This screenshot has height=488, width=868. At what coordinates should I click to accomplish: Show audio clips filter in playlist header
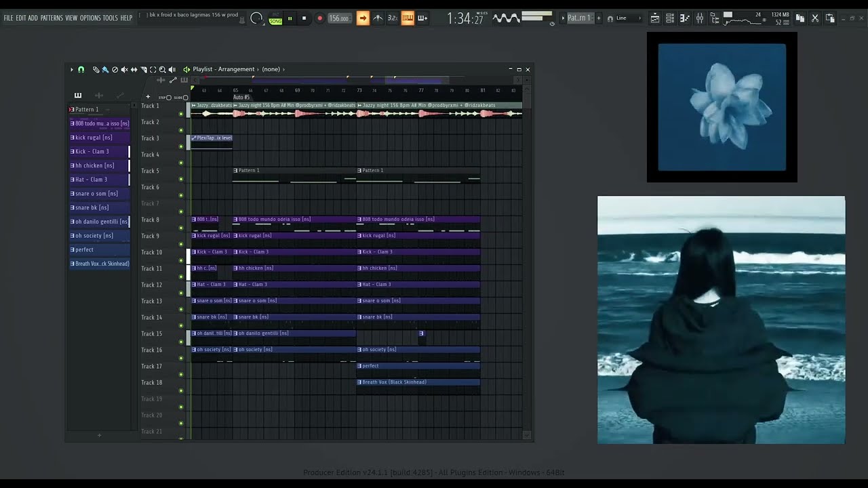coord(161,80)
